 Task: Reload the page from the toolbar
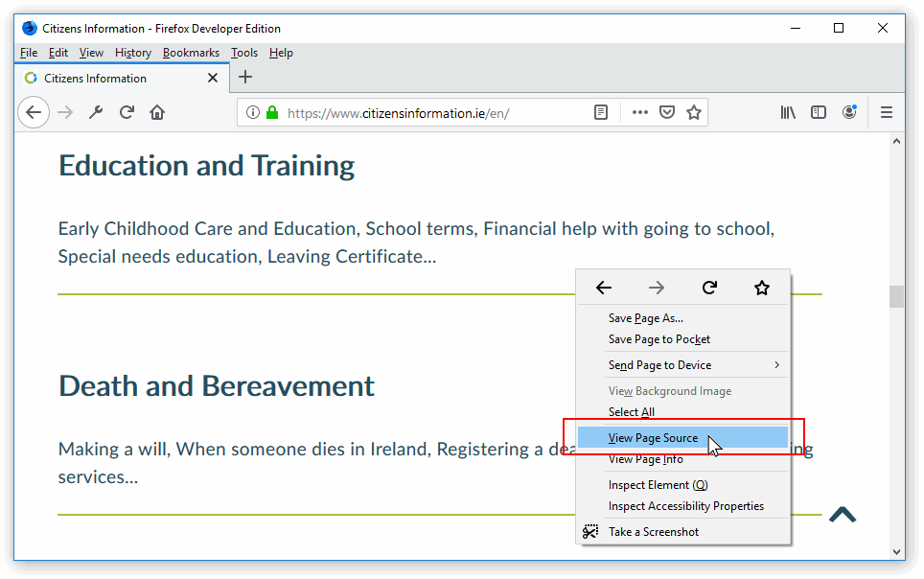point(127,112)
